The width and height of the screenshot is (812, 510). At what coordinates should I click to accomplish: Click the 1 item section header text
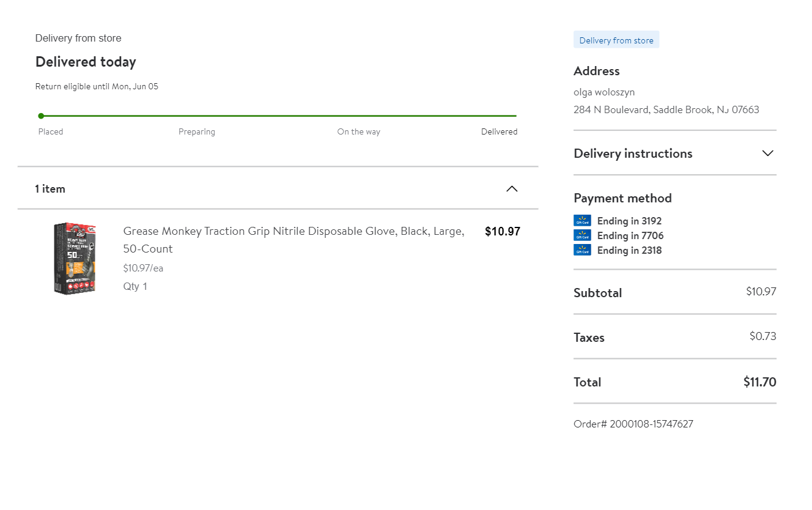click(50, 189)
